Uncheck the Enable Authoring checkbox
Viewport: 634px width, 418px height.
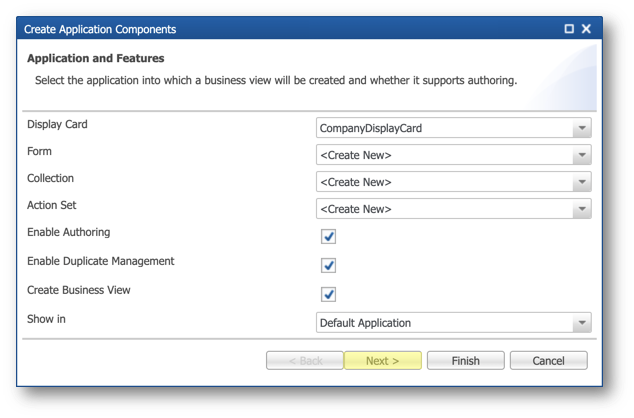(328, 236)
